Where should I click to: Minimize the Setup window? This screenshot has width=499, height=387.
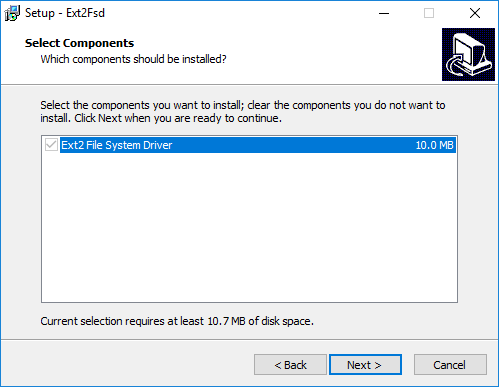tap(384, 13)
